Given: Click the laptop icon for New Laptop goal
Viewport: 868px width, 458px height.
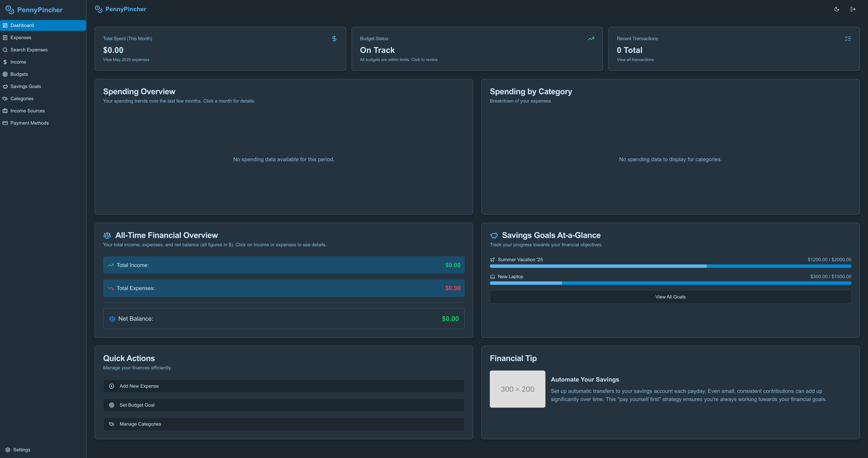Looking at the screenshot, I should (x=493, y=276).
